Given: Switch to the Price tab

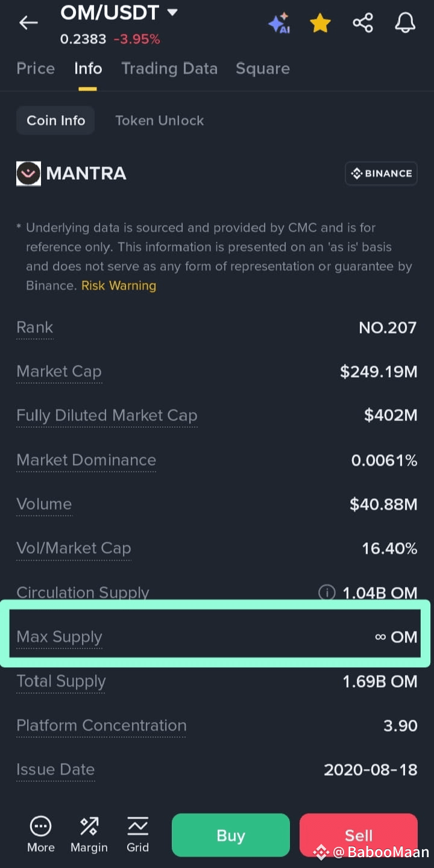Looking at the screenshot, I should [36, 68].
